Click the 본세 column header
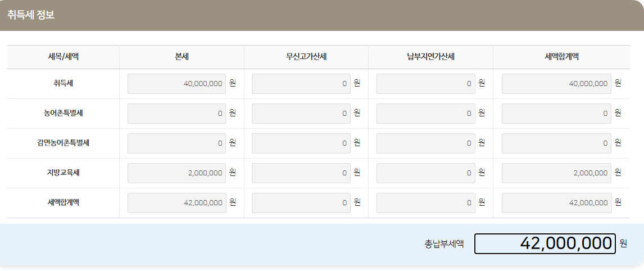The width and height of the screenshot is (644, 271). 182,57
